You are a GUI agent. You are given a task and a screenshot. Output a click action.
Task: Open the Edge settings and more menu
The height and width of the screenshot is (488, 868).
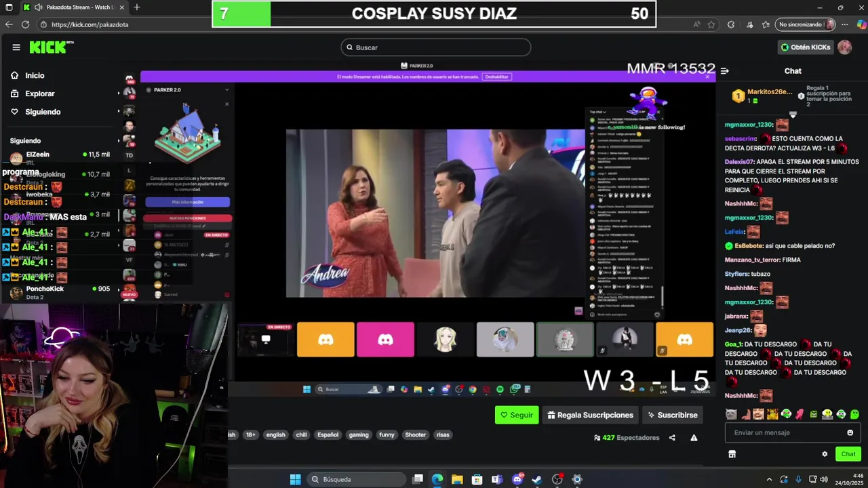pyautogui.click(x=846, y=24)
